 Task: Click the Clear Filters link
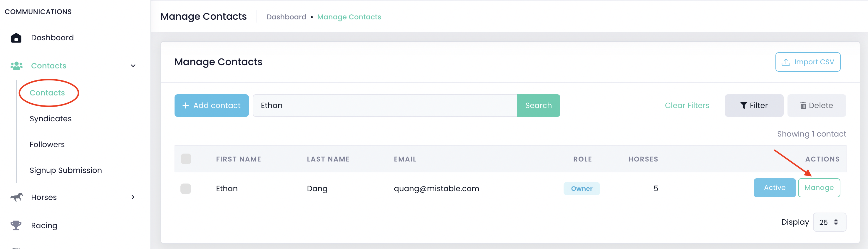pos(687,105)
